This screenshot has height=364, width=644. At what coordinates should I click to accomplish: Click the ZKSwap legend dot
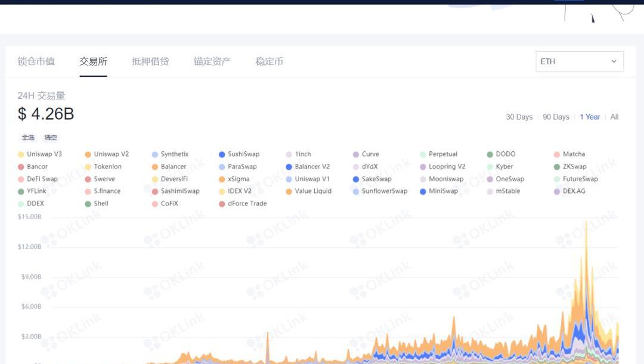click(557, 167)
